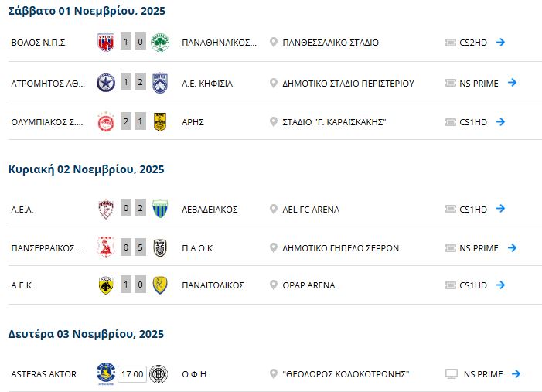
Task: Click the Levadiakos blue-green crest
Action: (160, 210)
